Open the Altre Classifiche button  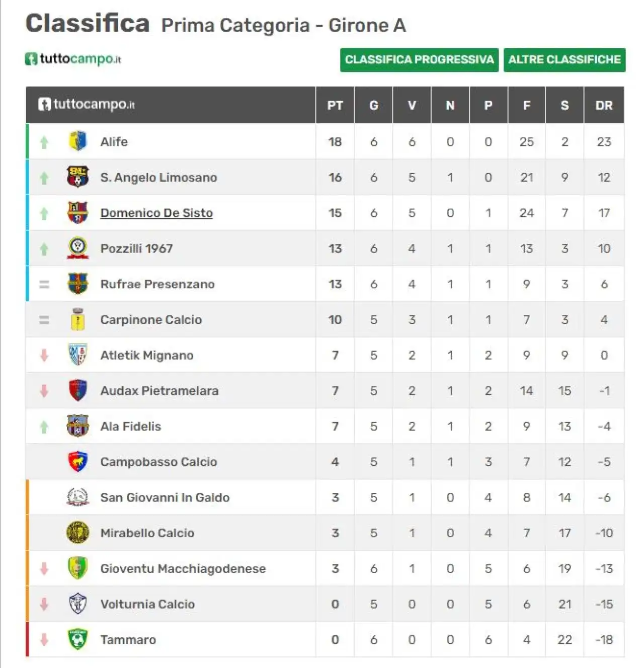pos(565,60)
